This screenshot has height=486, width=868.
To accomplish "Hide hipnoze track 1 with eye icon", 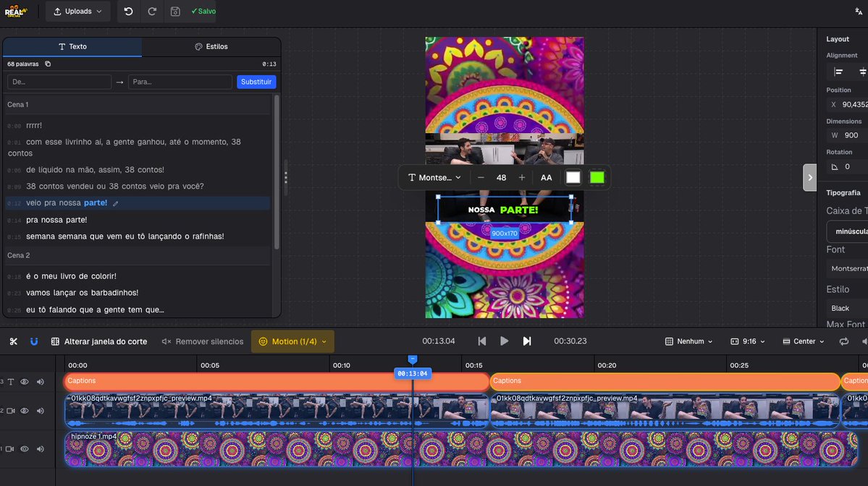I will [x=25, y=449].
